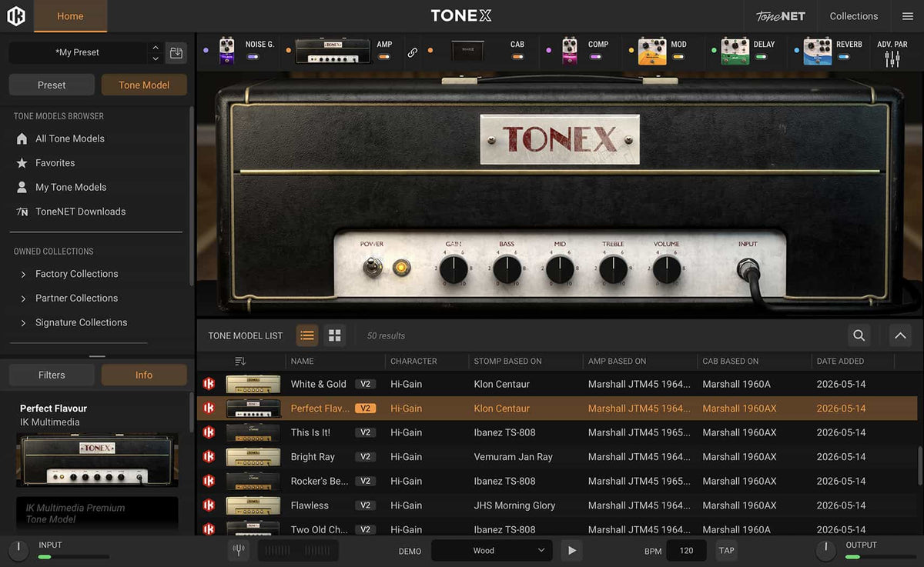924x567 pixels.
Task: Click the Output level knob
Action: 825,550
